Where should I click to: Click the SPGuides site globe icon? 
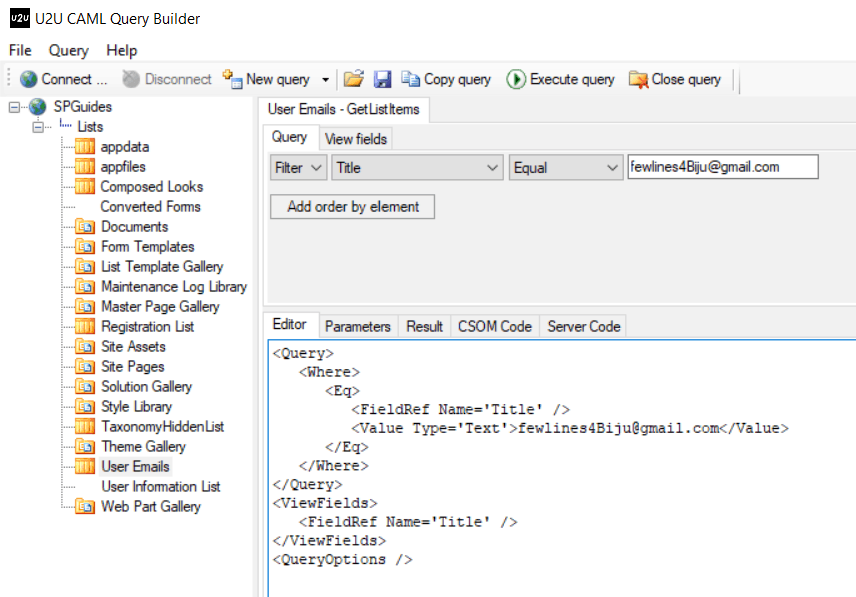point(38,106)
